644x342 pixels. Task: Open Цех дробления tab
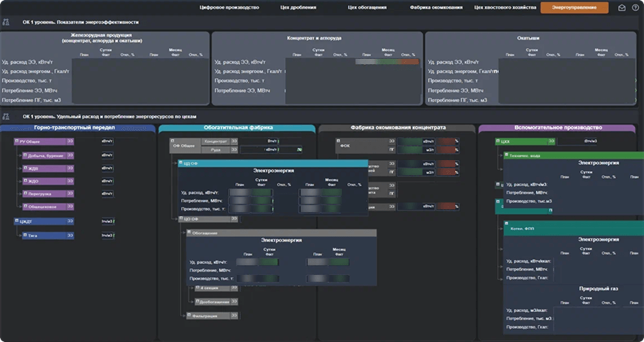[298, 8]
